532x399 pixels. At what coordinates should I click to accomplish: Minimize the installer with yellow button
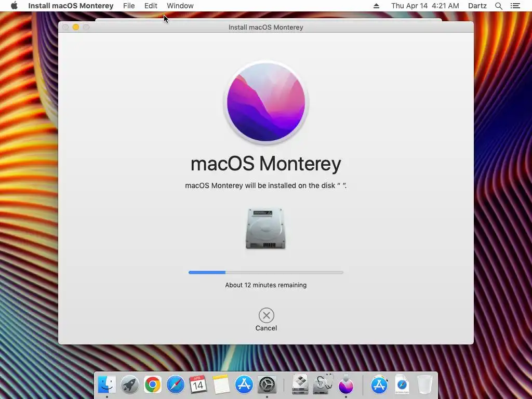(x=76, y=27)
